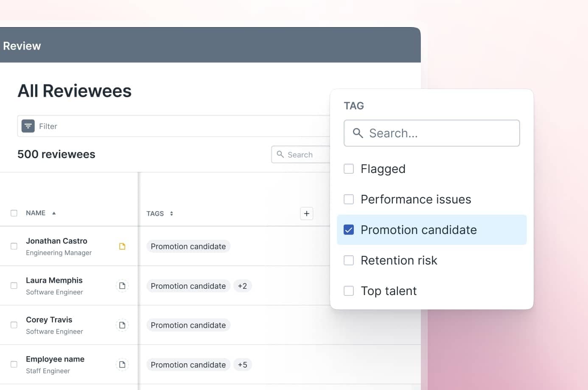Toggle the select-all checkbox in the header
This screenshot has height=390, width=588.
click(14, 213)
